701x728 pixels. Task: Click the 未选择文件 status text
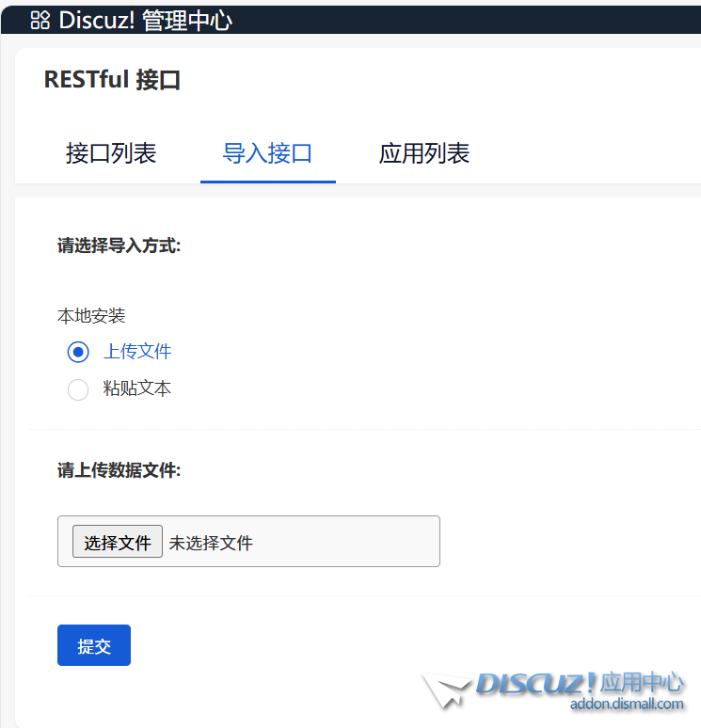[211, 543]
